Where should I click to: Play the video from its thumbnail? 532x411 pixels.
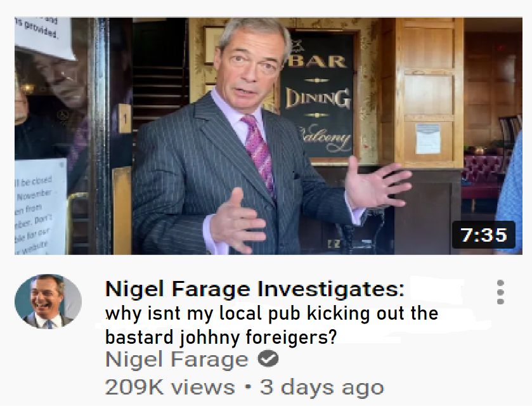[268, 136]
